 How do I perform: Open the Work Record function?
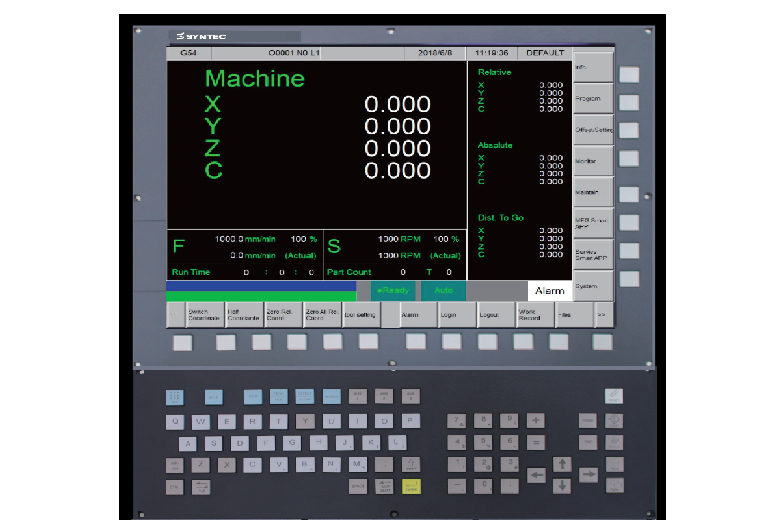point(531,314)
